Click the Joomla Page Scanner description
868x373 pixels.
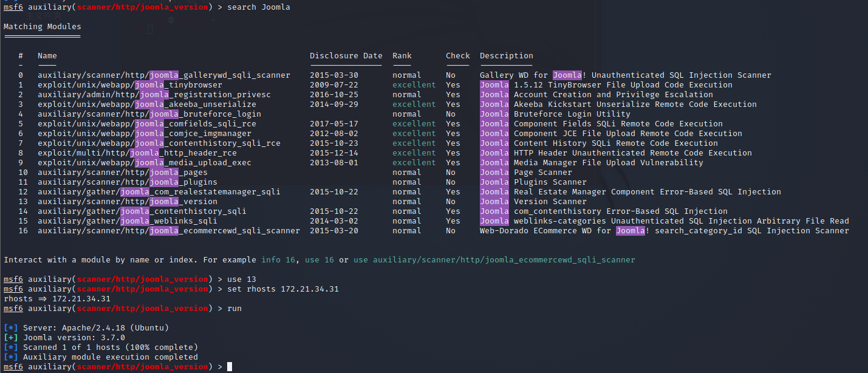coord(526,173)
